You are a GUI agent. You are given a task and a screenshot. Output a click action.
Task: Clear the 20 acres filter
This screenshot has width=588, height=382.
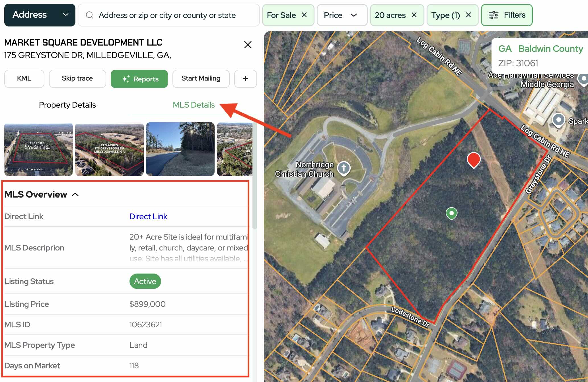414,15
